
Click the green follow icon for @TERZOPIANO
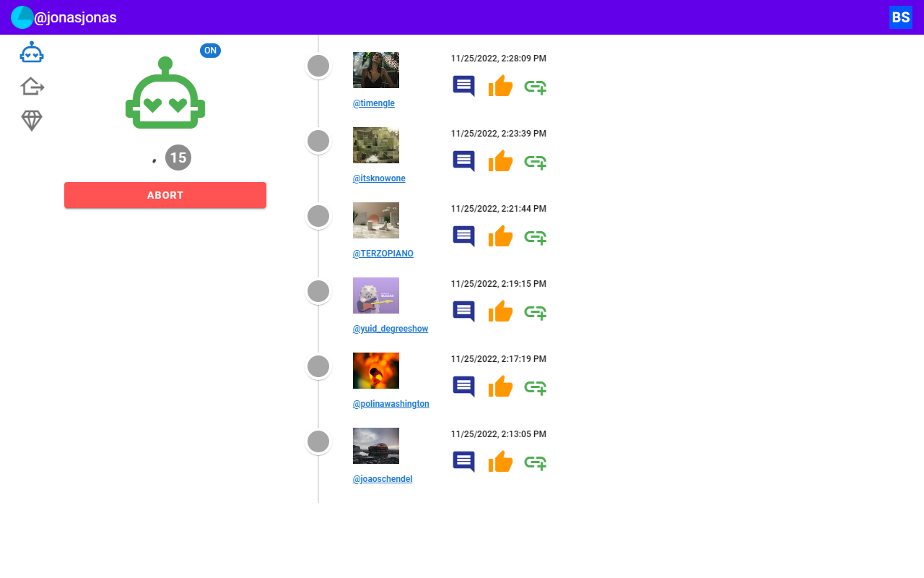point(535,236)
